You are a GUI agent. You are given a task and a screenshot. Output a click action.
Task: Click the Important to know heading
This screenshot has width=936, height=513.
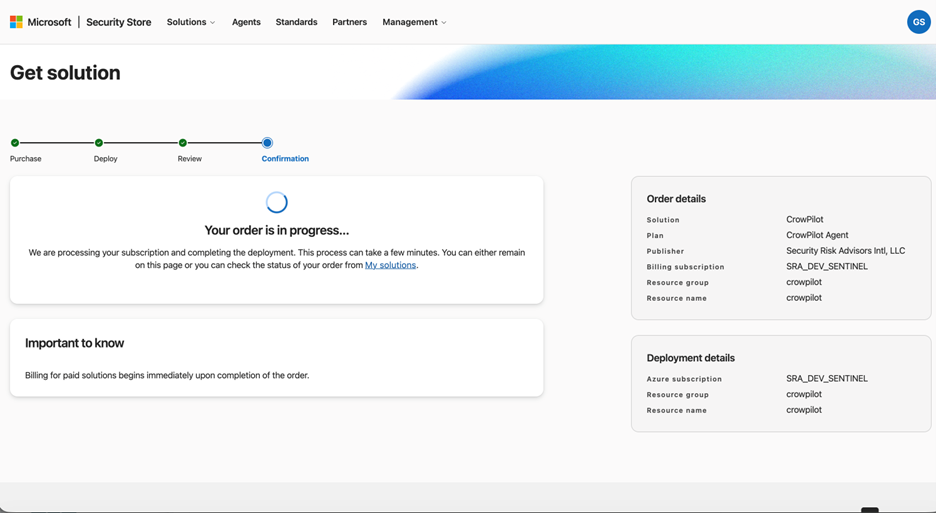point(74,343)
